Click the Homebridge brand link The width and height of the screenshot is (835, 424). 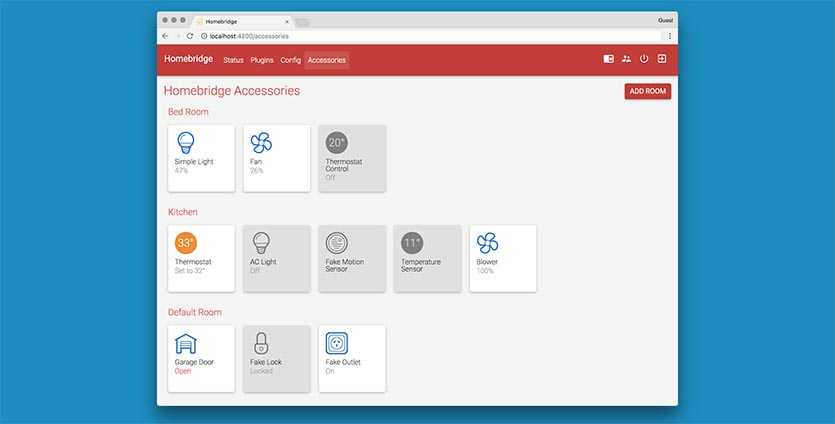point(189,60)
